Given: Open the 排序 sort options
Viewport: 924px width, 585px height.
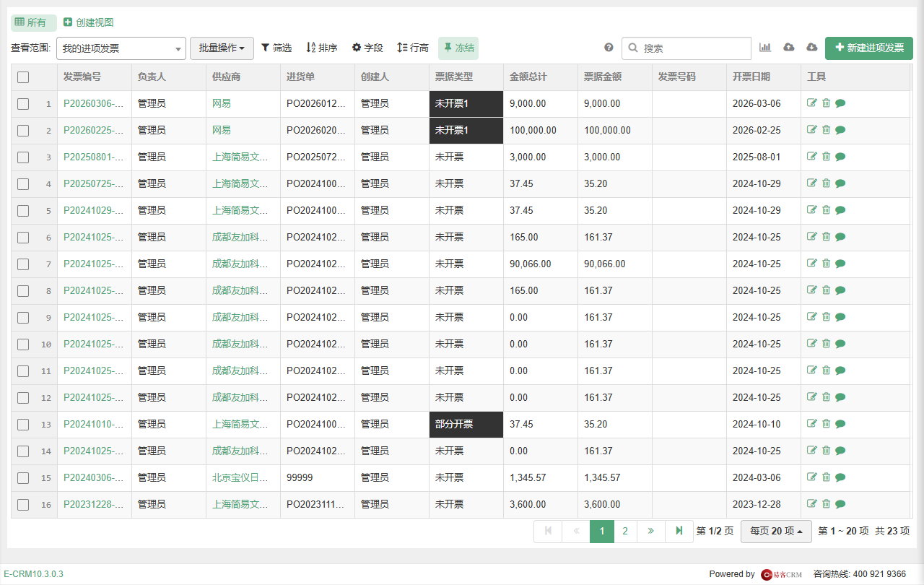Looking at the screenshot, I should click(322, 48).
